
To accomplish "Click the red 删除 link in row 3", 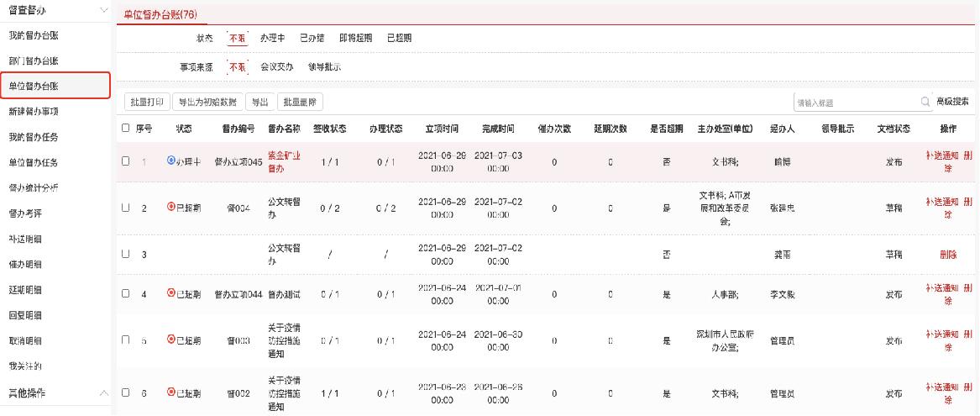I will click(x=948, y=254).
